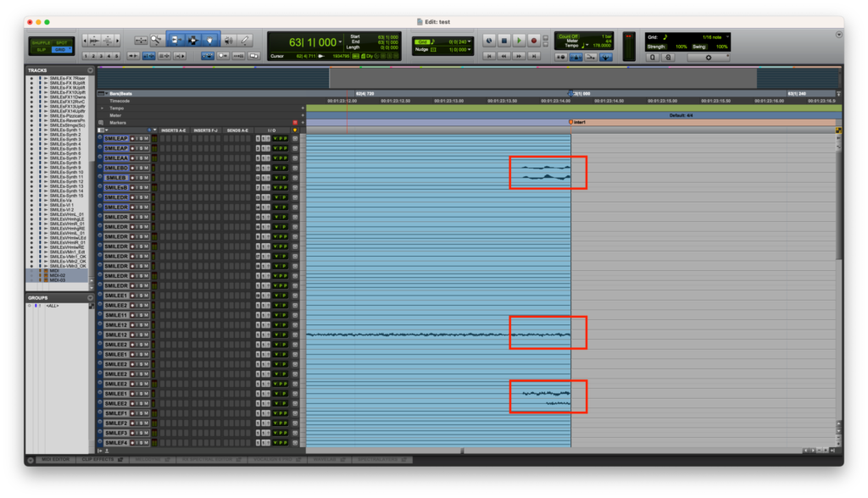Click the horizontal zoom toggle icon
Viewport: 868px width, 498px height.
pos(142,41)
